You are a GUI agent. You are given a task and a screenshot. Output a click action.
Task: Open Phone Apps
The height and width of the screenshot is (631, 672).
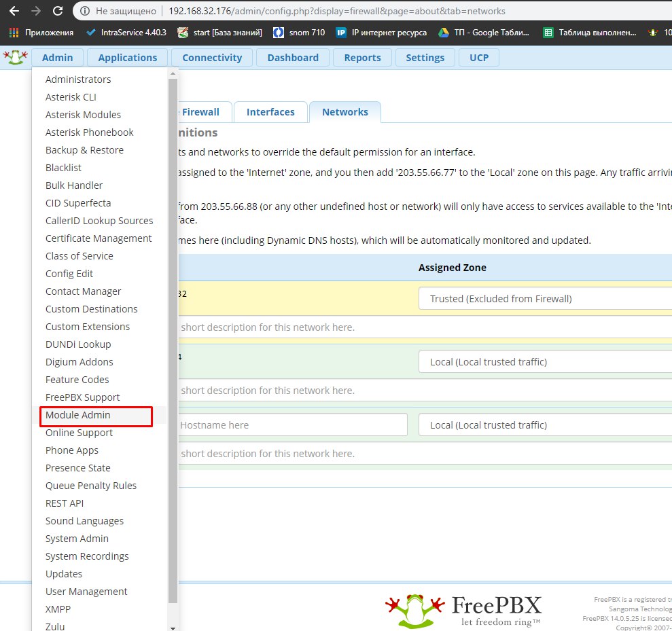[72, 450]
